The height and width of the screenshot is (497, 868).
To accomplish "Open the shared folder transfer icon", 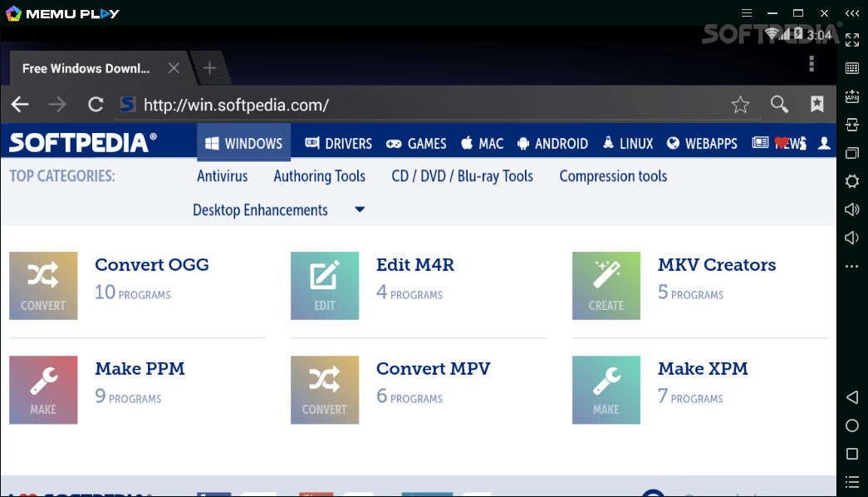I will [x=852, y=125].
